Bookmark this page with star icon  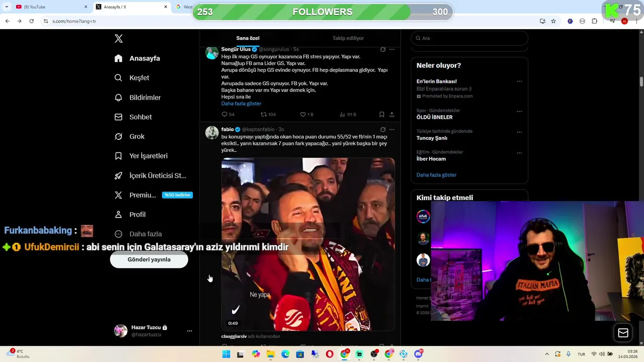(x=553, y=21)
